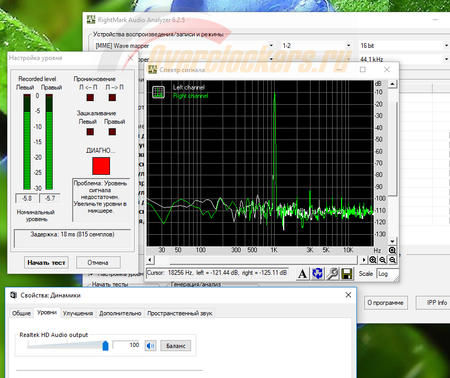Maximize the Спектр сигнала window
The image size is (450, 378).
pyautogui.click(x=363, y=70)
